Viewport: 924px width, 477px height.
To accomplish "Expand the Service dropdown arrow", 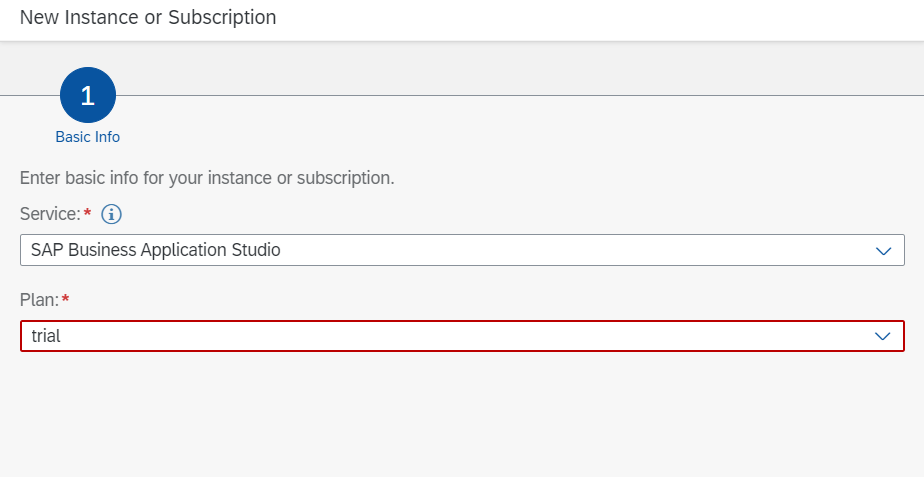I will [x=883, y=250].
